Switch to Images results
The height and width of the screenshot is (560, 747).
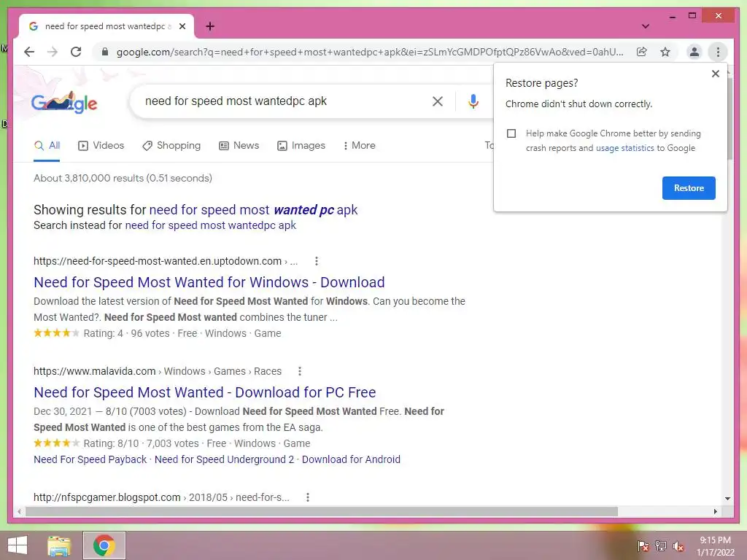tap(301, 146)
